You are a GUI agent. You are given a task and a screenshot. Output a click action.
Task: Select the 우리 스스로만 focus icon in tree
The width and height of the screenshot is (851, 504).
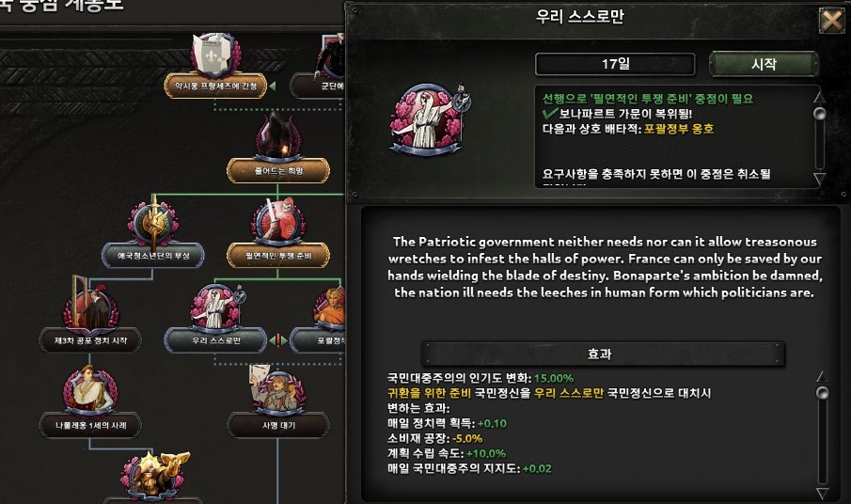click(216, 307)
